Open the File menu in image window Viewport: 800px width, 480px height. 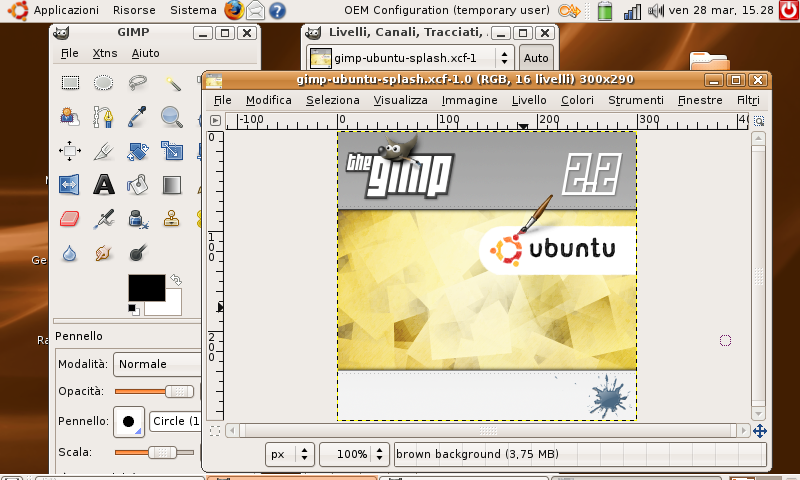(x=222, y=100)
